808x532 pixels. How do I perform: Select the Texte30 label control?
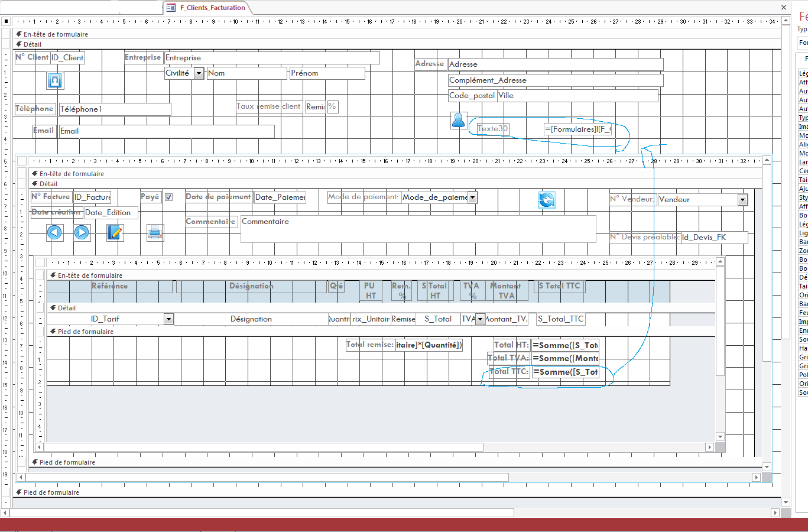point(492,128)
